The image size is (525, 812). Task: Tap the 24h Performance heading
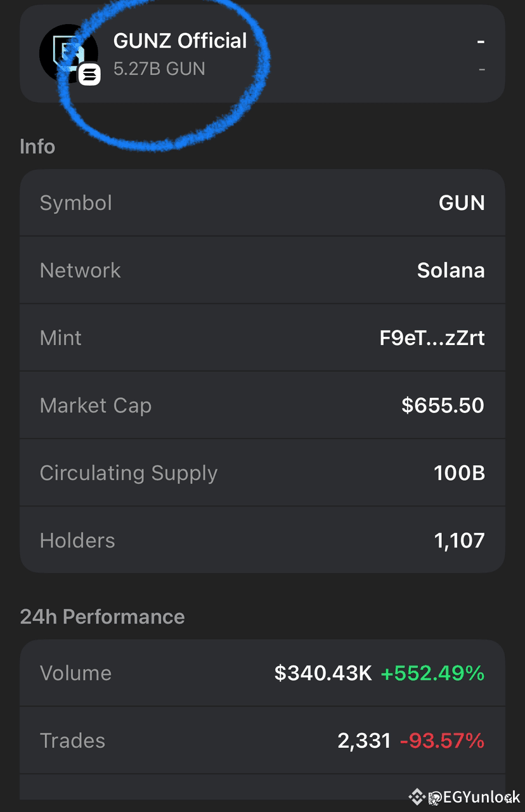102,617
